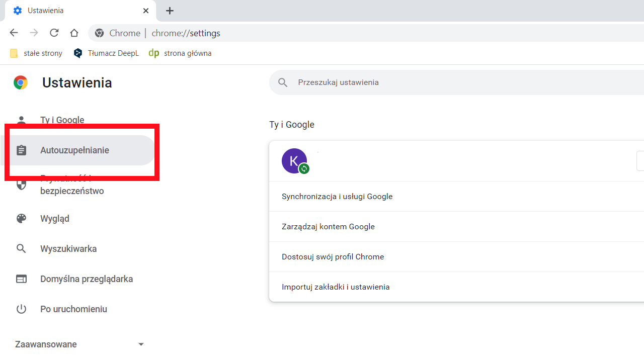Click the Chrome settings gear favicon on the tab

coord(18,10)
